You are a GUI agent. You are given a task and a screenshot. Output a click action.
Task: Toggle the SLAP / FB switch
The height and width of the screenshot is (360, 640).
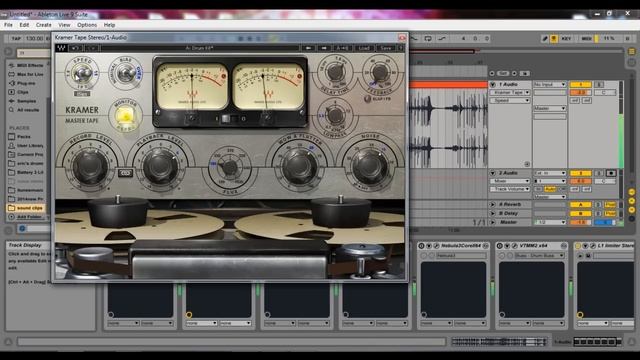coord(368,98)
